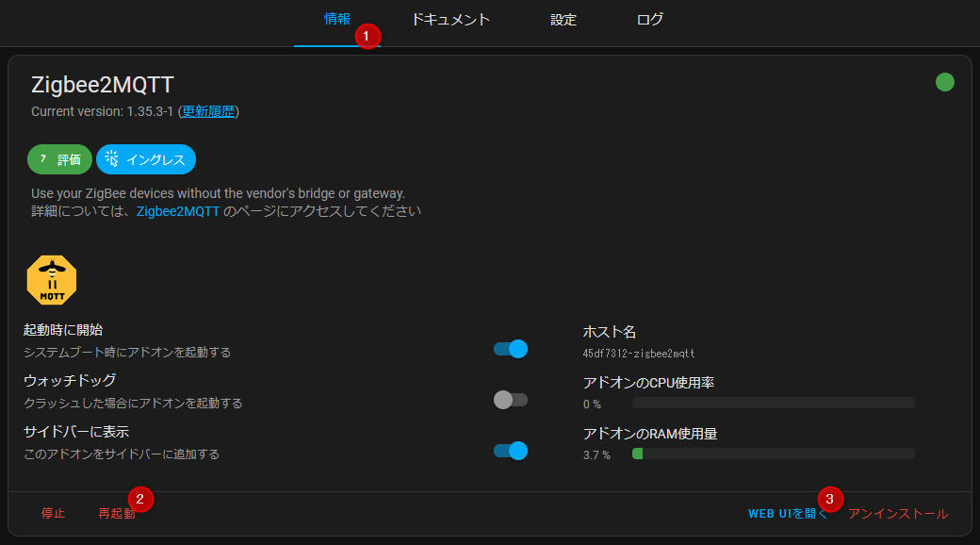Image resolution: width=980 pixels, height=545 pixels.
Task: Switch to the 情報 tab
Action: click(x=337, y=20)
